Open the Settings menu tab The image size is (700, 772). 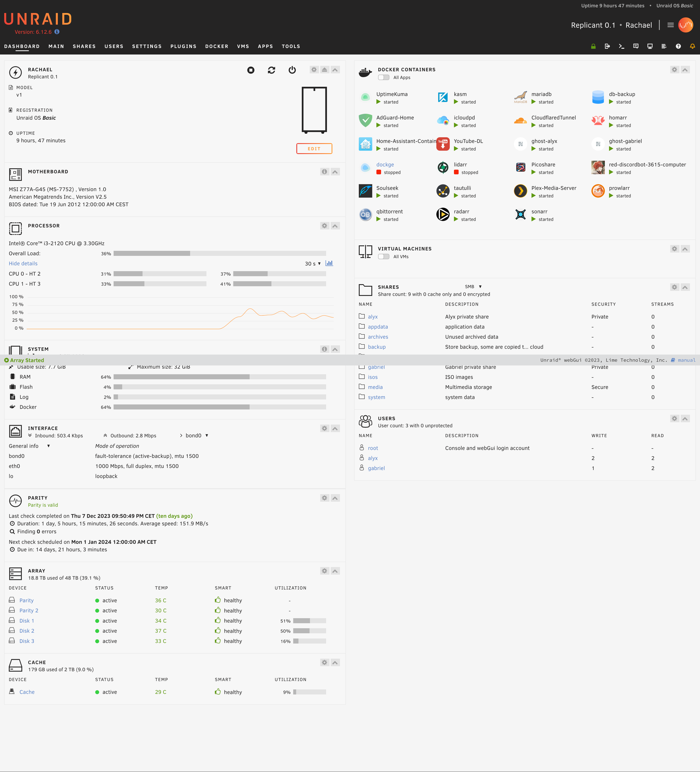pos(147,46)
